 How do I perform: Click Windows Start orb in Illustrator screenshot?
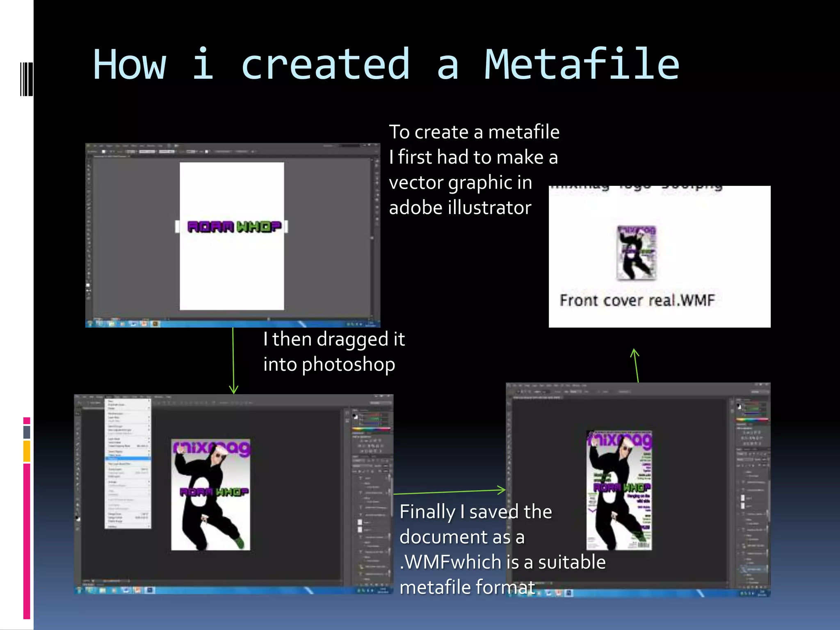pyautogui.click(x=90, y=324)
